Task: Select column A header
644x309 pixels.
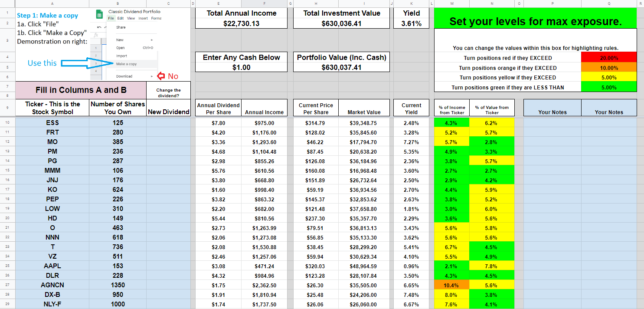Action: 52,3
